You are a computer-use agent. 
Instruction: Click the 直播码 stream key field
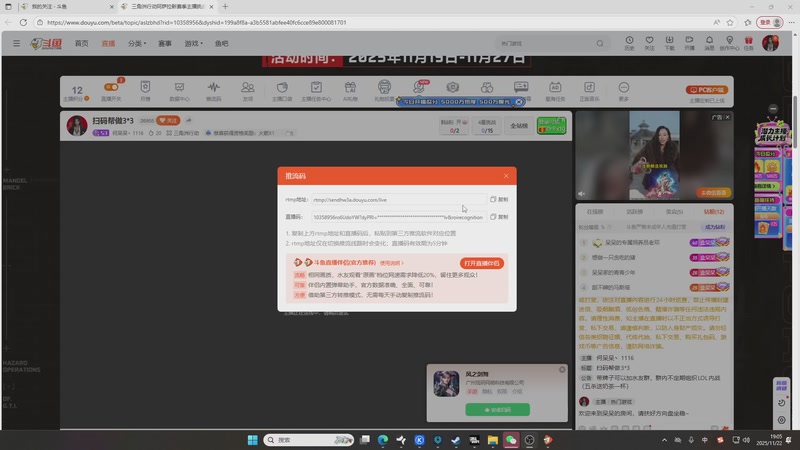coord(398,217)
